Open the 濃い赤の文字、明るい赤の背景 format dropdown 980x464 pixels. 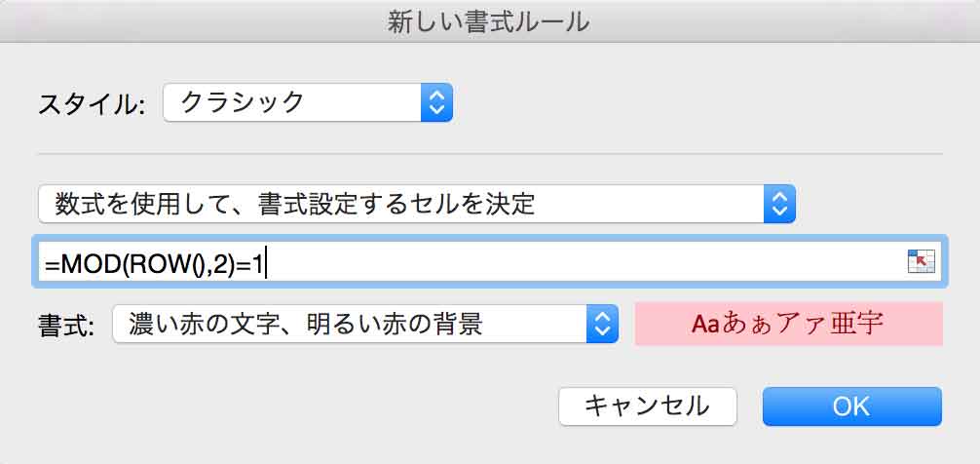[364, 324]
